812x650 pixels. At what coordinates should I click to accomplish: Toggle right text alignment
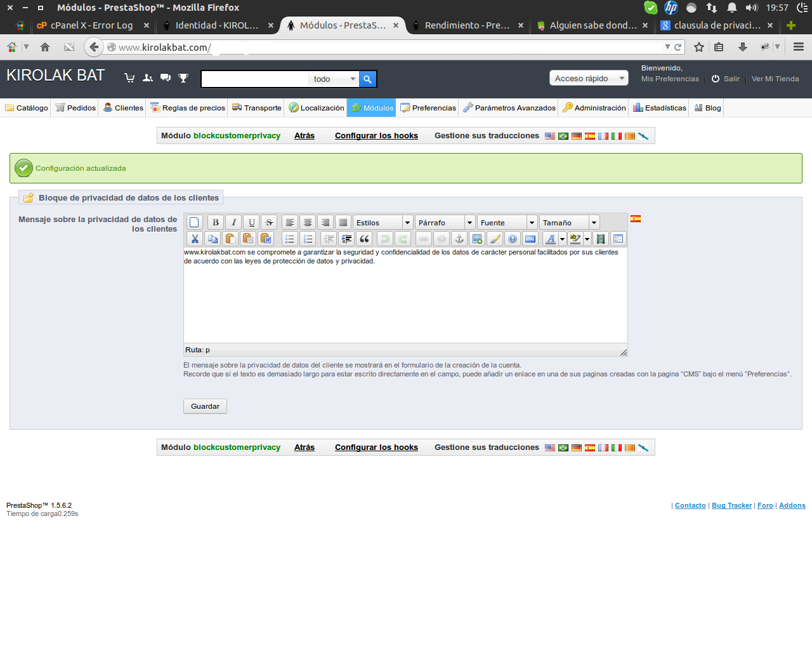(x=325, y=222)
